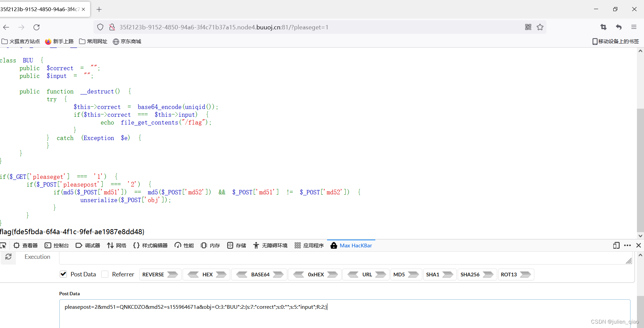
Task: Select the Max HacKBar tab
Action: point(351,245)
